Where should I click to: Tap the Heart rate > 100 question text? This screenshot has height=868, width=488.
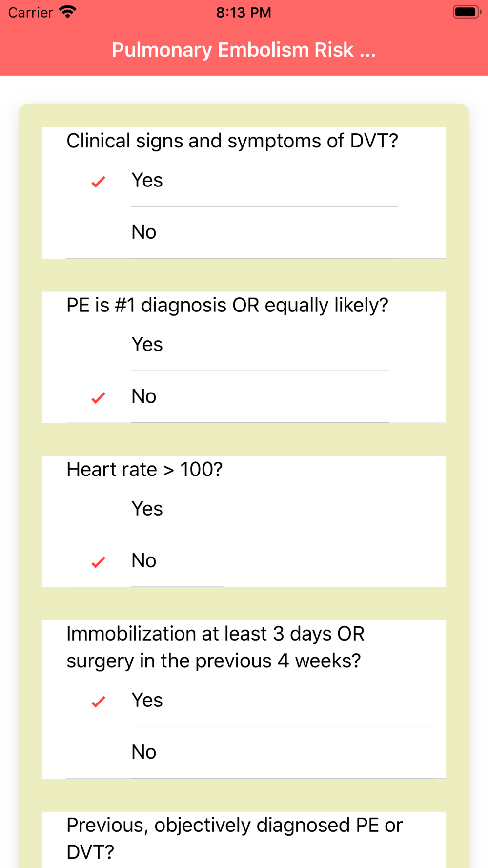(144, 470)
